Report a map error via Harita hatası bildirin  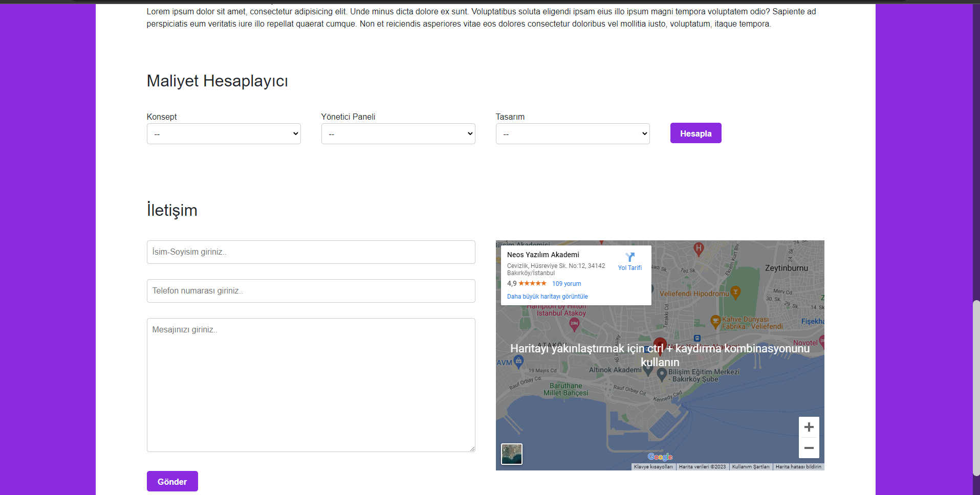click(799, 466)
